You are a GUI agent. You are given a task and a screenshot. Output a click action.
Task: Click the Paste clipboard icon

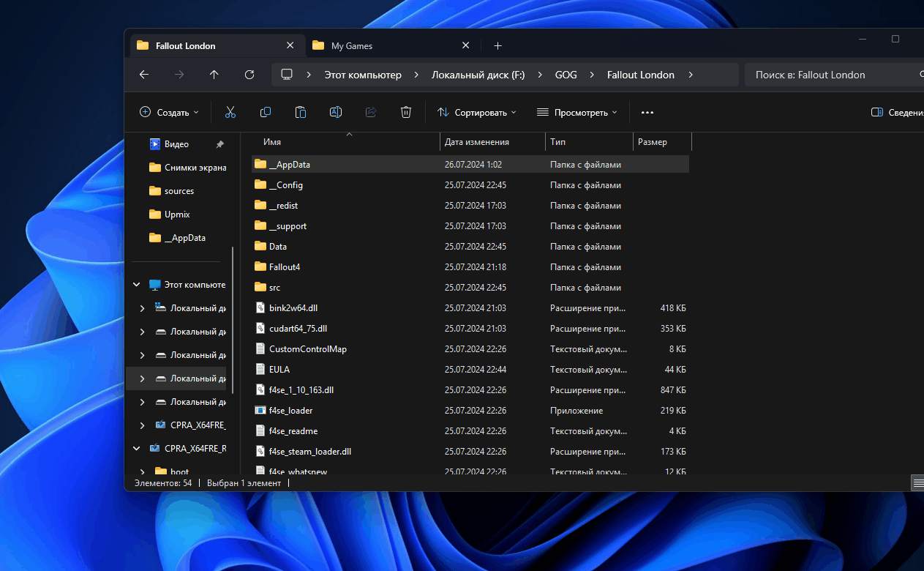coord(301,112)
